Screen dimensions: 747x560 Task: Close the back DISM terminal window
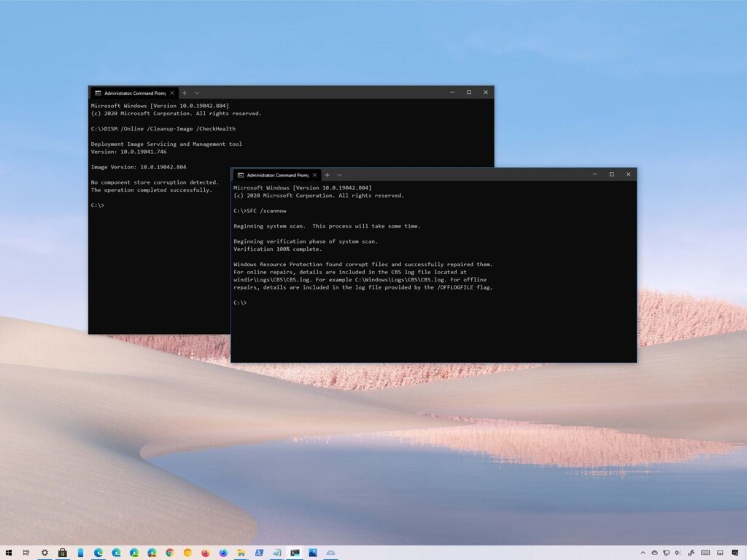tap(485, 93)
